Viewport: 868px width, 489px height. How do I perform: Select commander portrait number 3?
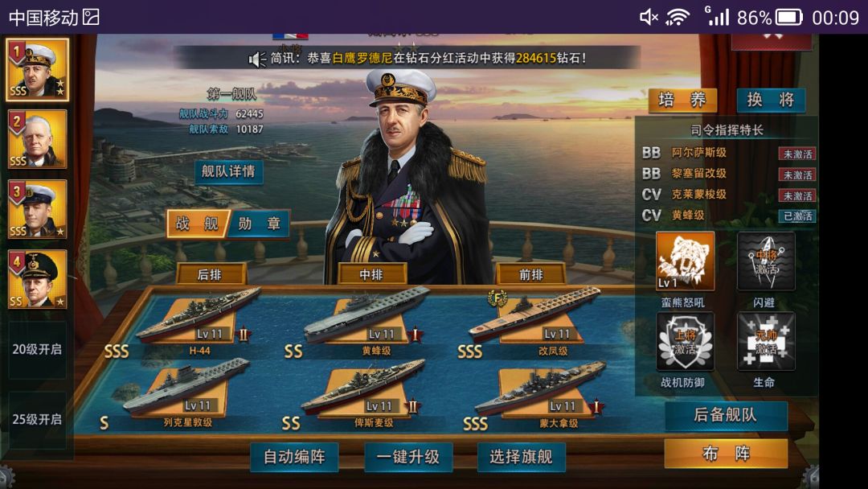pos(38,209)
